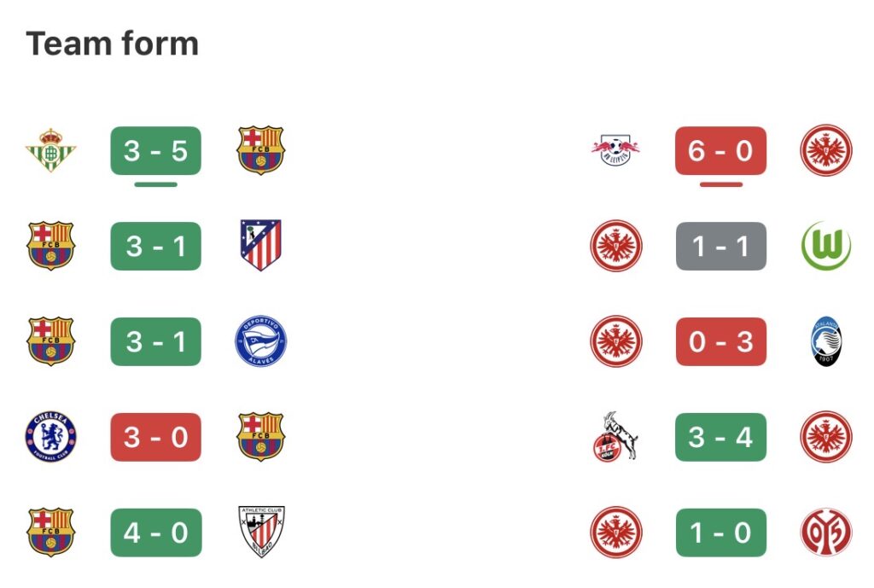Open the red 3 - 0 Chelsea score

tap(155, 437)
